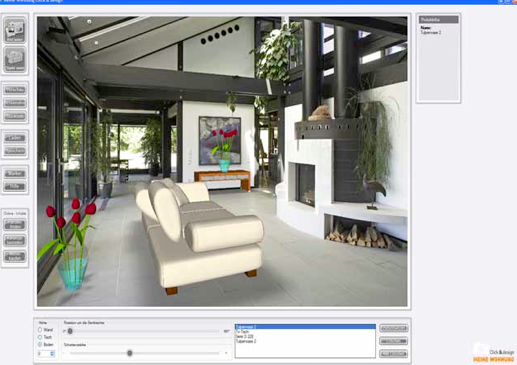The height and width of the screenshot is (365, 517).
Task: Click the Laden button in left sidebar
Action: point(15,138)
